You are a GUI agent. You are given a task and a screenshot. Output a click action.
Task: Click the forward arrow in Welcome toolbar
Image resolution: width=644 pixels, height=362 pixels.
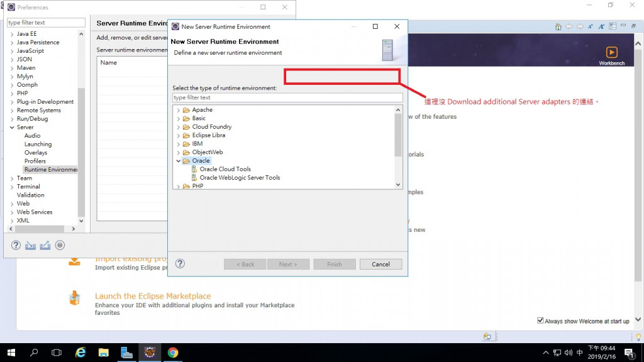[579, 26]
